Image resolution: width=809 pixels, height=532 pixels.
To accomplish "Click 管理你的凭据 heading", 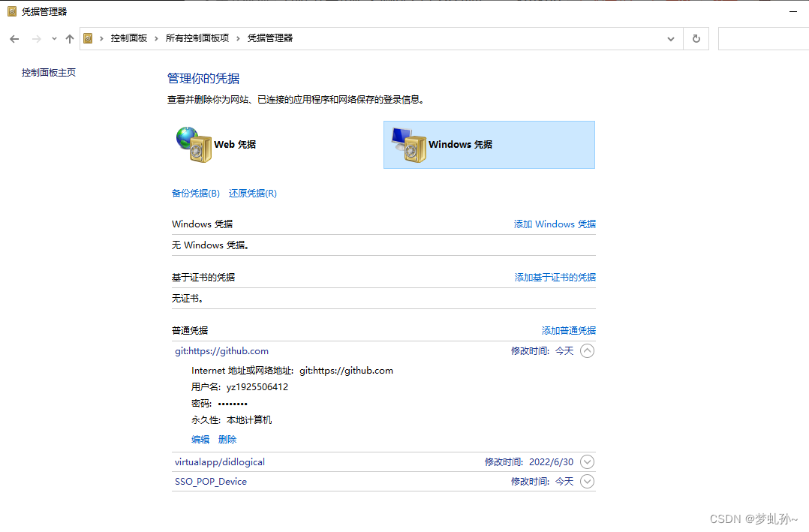I will tap(203, 79).
